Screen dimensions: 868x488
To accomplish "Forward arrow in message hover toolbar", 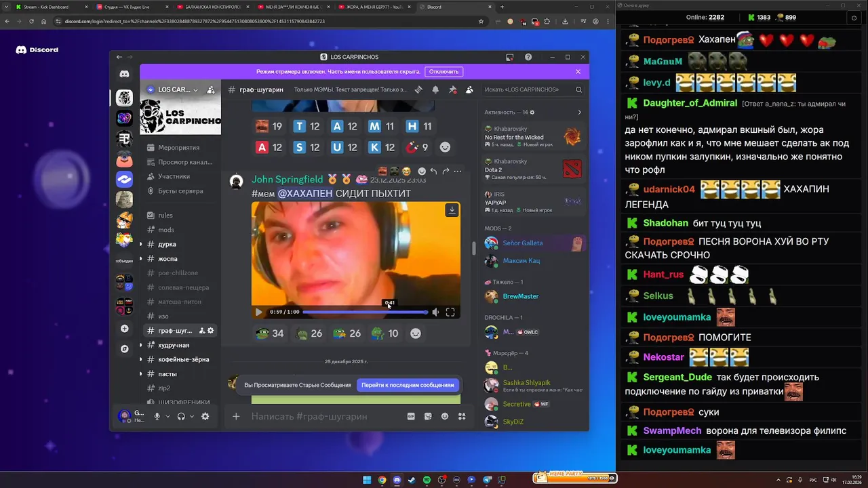I will 446,171.
